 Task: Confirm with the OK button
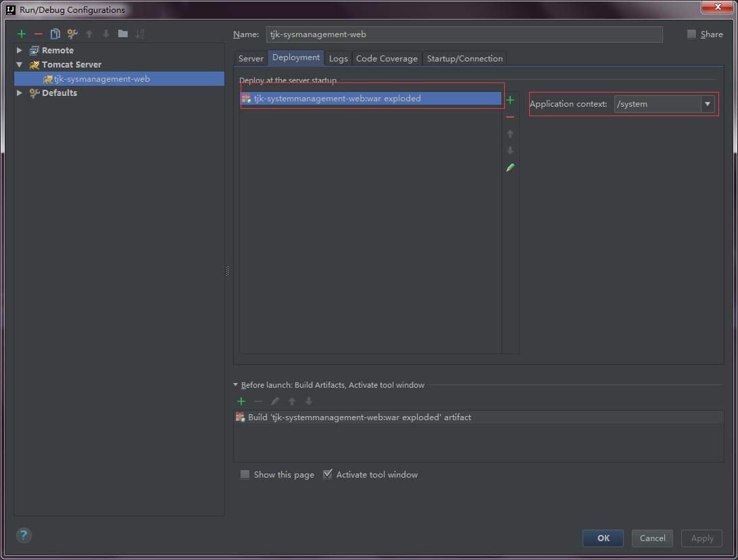(x=604, y=538)
